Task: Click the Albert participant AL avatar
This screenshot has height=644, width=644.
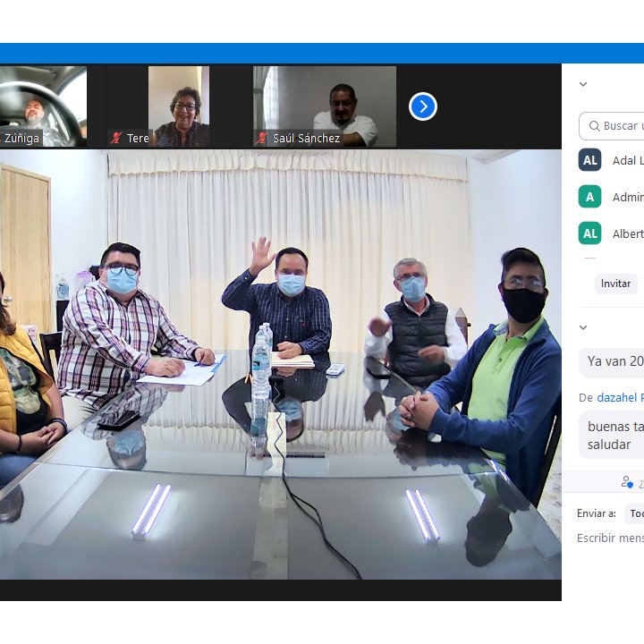Action: coord(589,233)
